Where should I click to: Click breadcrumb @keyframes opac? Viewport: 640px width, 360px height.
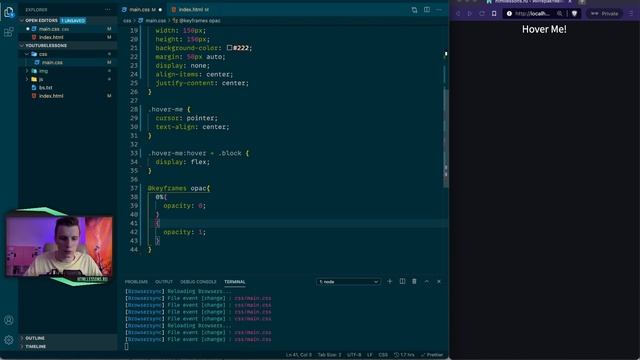[x=196, y=20]
